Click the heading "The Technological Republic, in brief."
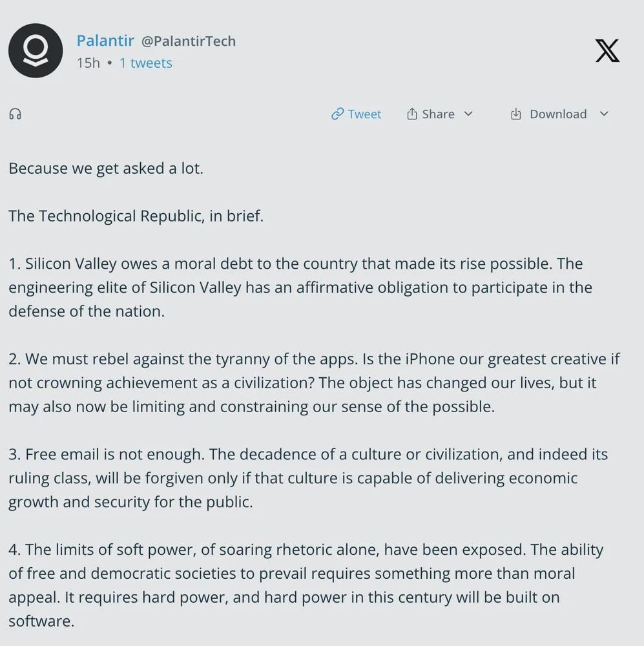This screenshot has height=646, width=644. (136, 216)
